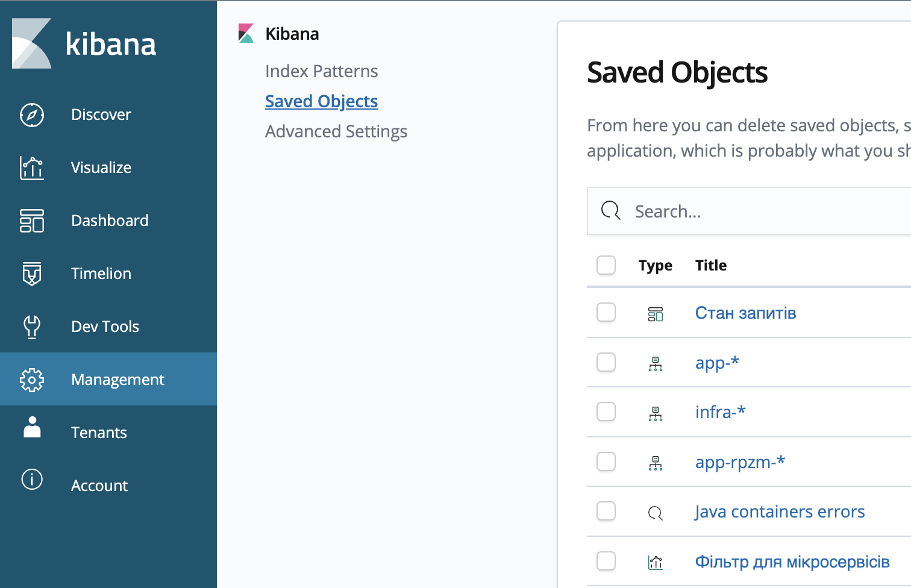
Task: Click the Discover compass icon
Action: [x=32, y=114]
